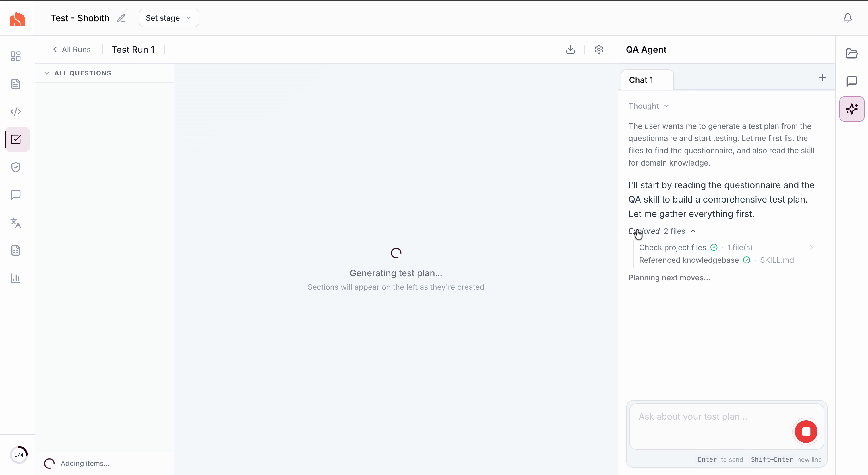The height and width of the screenshot is (475, 868).
Task: Toggle the AI sparkle agent panel
Action: 851,109
